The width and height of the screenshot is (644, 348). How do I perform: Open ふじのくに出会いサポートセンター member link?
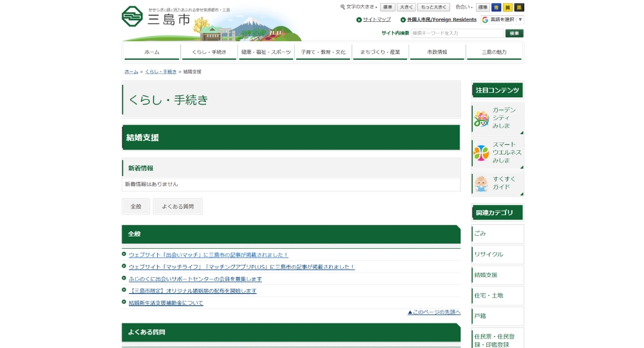[x=195, y=278]
